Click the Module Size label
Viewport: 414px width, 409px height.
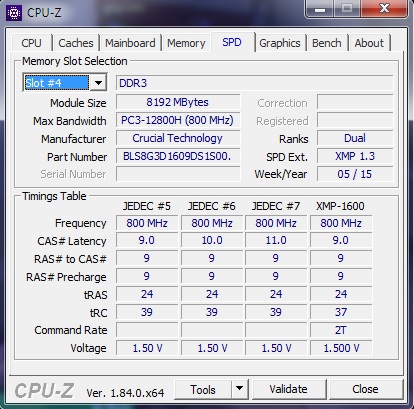(x=78, y=103)
